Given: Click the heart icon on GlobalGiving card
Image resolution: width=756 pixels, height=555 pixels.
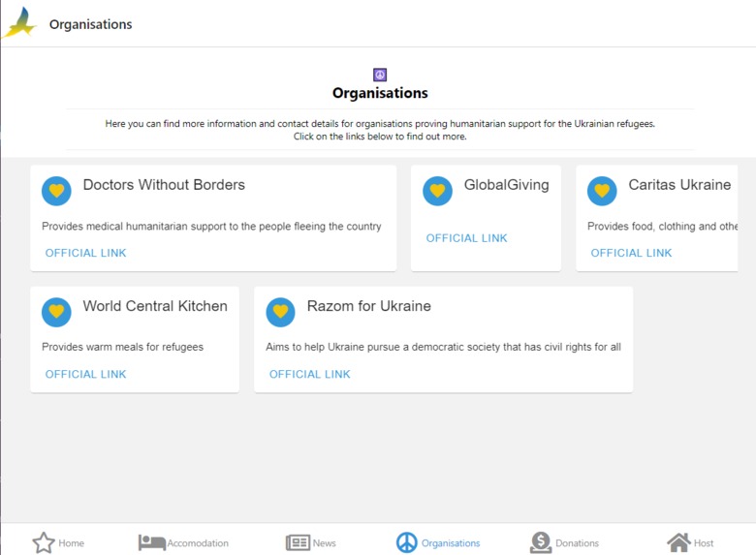Looking at the screenshot, I should pos(437,191).
